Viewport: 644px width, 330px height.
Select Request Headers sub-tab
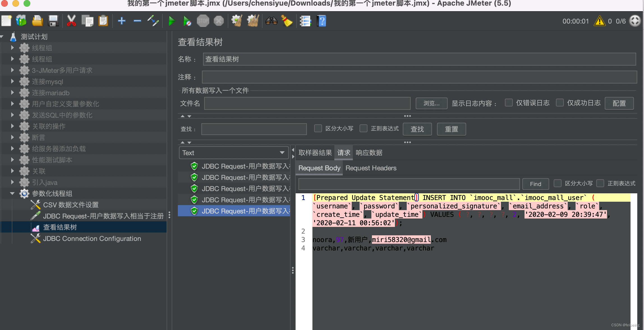pyautogui.click(x=371, y=168)
